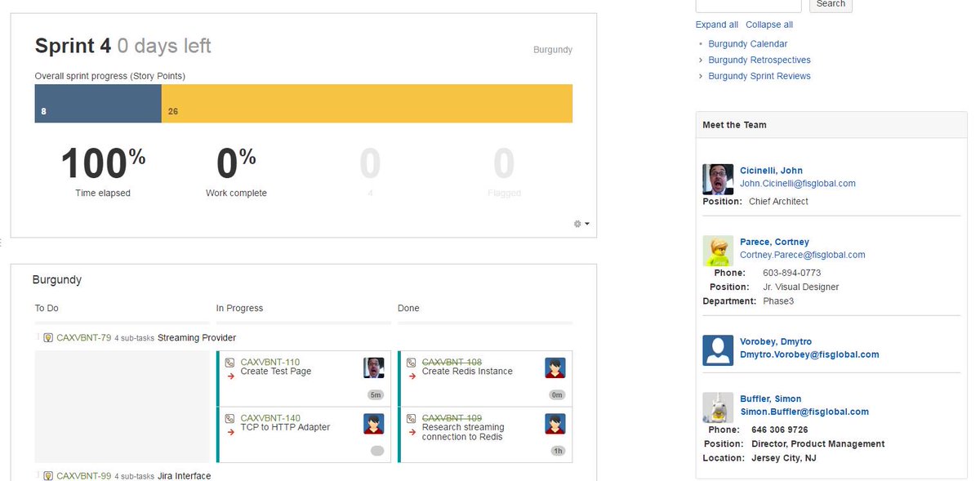Click the assignee avatar on CAXVBNT-109 card
Screen dimensions: 980x481
tap(555, 424)
